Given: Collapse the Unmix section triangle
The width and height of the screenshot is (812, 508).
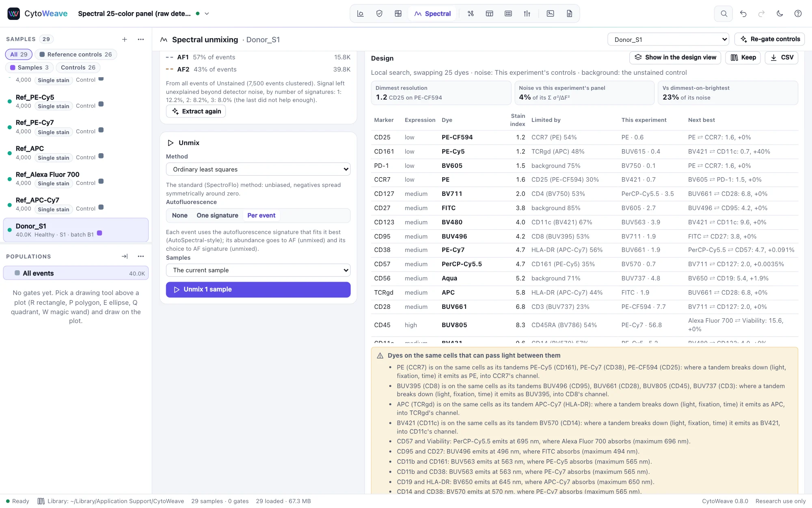Looking at the screenshot, I should [171, 143].
